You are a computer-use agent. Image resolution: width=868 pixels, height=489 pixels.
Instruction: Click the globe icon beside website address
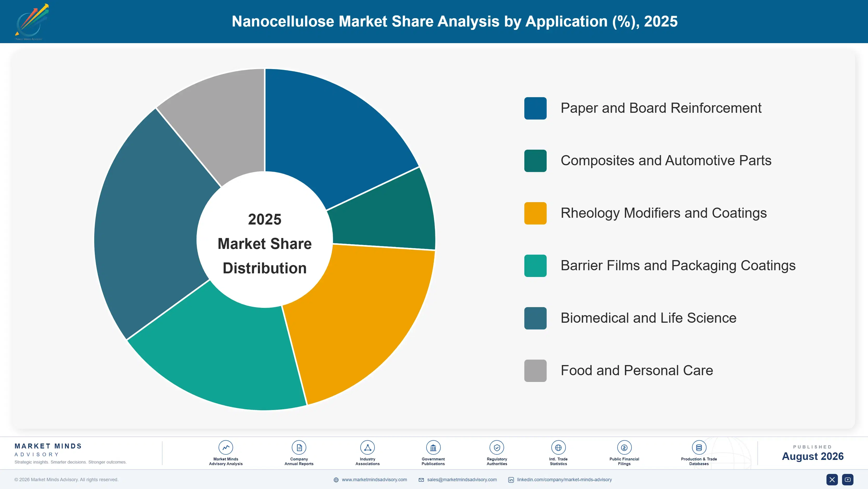coord(336,480)
